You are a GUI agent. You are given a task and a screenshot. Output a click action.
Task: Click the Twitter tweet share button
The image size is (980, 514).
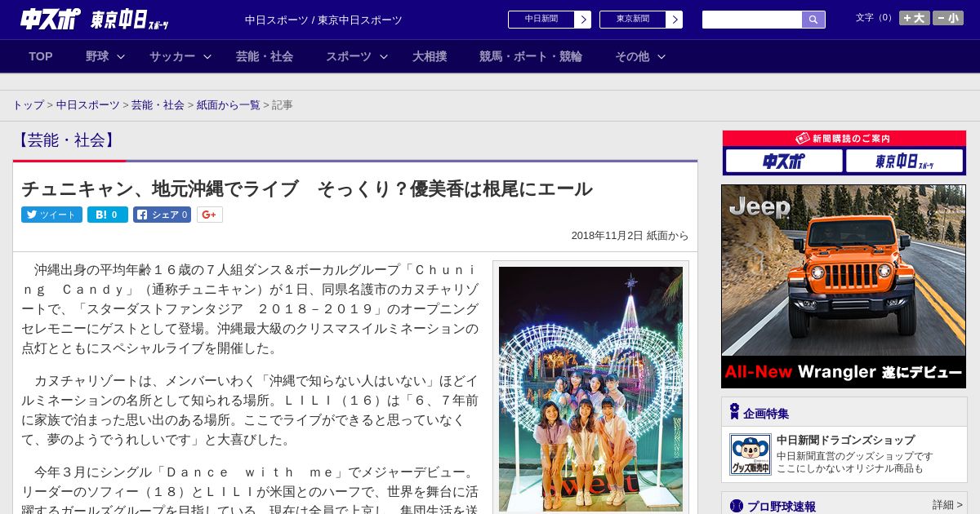[51, 215]
